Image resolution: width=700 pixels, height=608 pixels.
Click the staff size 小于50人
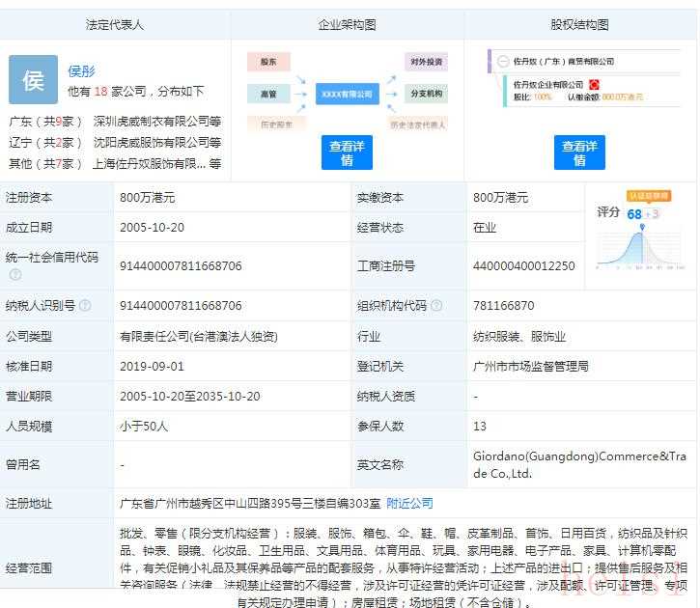tap(144, 426)
